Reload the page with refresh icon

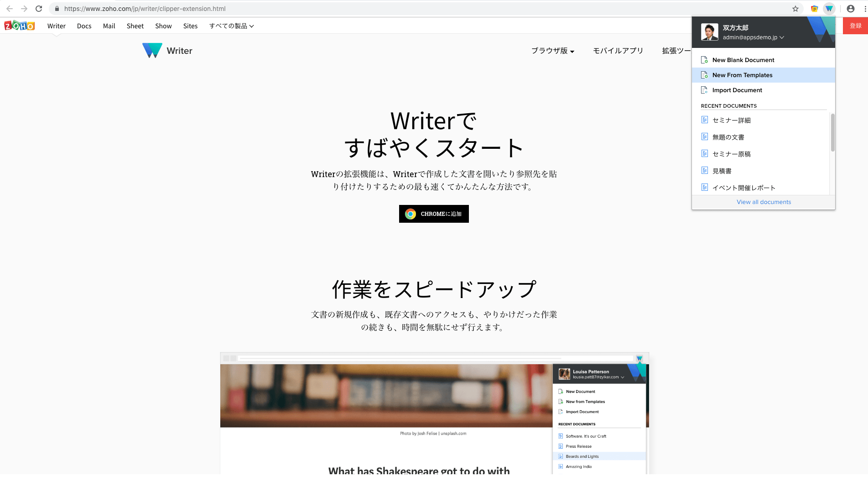click(39, 9)
